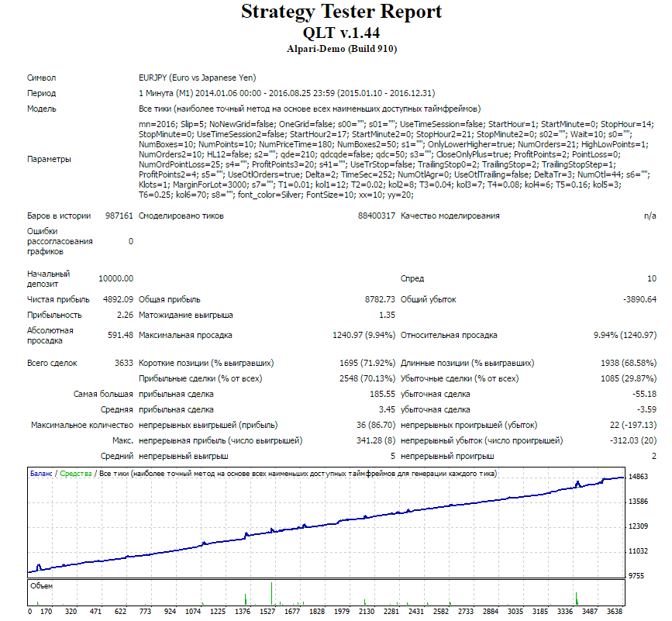This screenshot has height=621, width=672.
Task: Click y-axis value 9755
Action: coord(636,576)
